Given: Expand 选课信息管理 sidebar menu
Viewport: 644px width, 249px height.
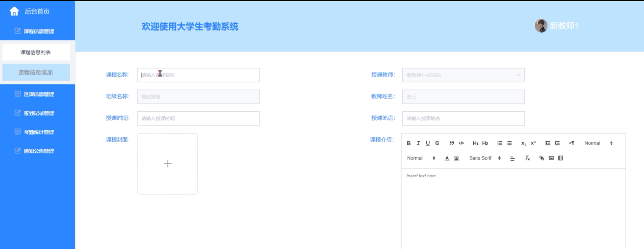Looking at the screenshot, I should pos(39,94).
